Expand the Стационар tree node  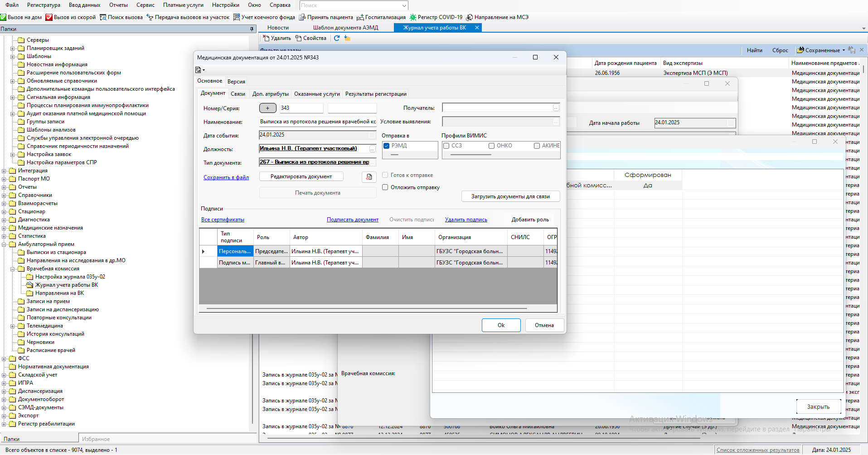(4, 211)
